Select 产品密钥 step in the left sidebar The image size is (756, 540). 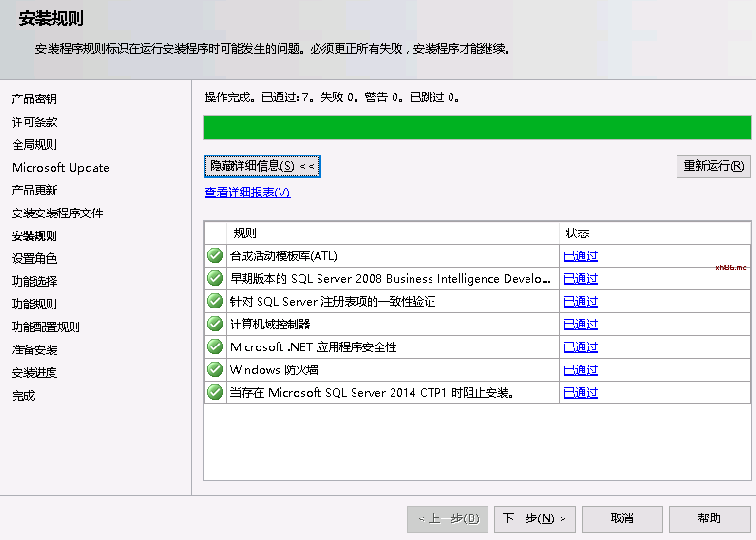pos(34,99)
